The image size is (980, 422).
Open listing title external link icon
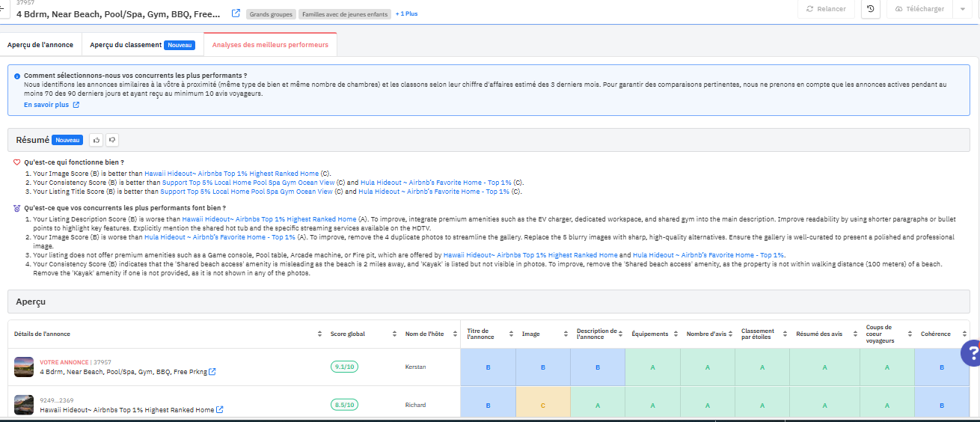pos(236,13)
